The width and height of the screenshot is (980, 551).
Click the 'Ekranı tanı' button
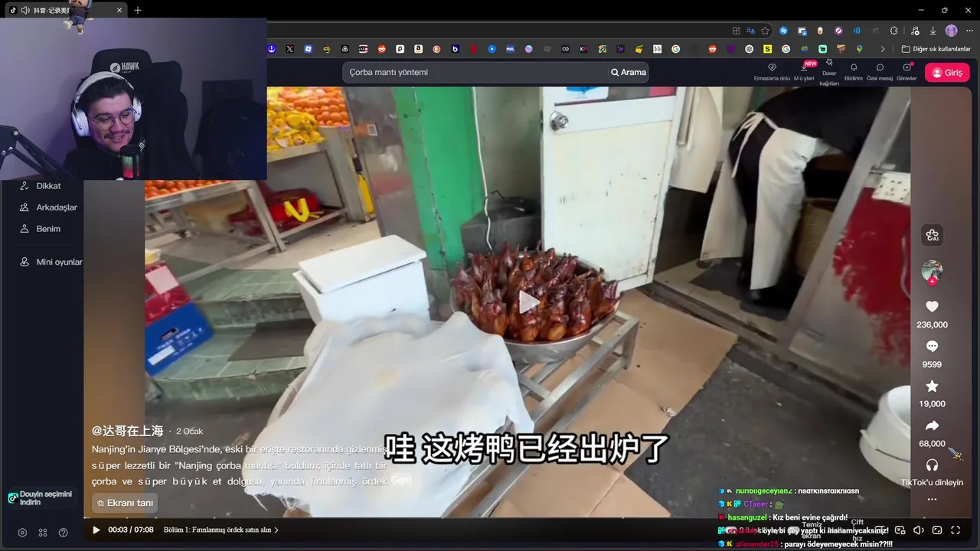point(125,503)
